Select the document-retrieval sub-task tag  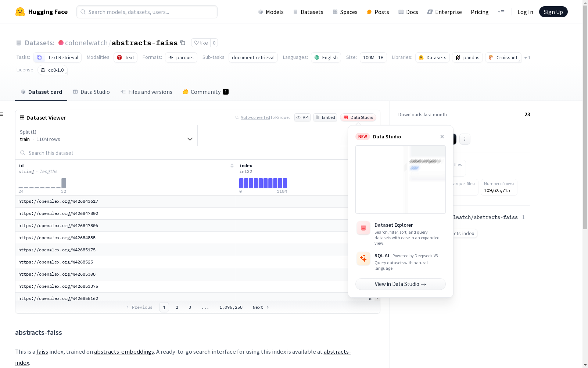pos(253,57)
